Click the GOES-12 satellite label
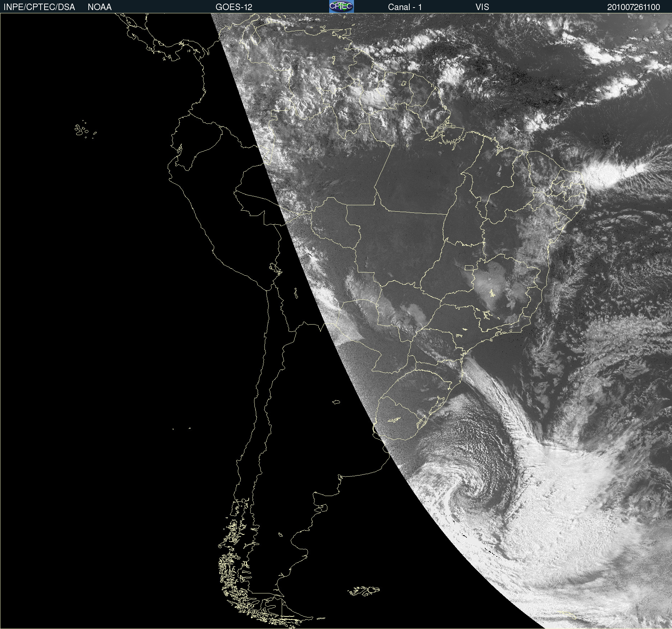The width and height of the screenshot is (672, 629). point(234,7)
